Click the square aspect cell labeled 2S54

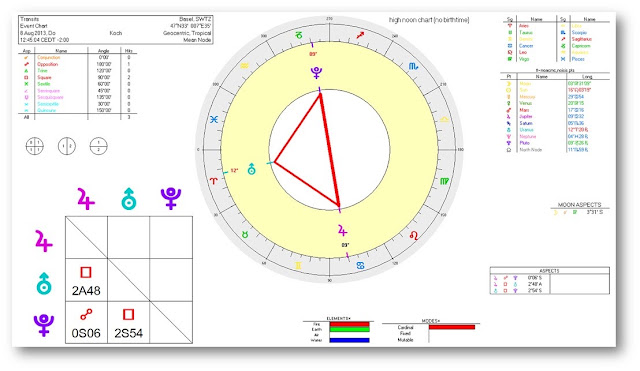tap(129, 322)
